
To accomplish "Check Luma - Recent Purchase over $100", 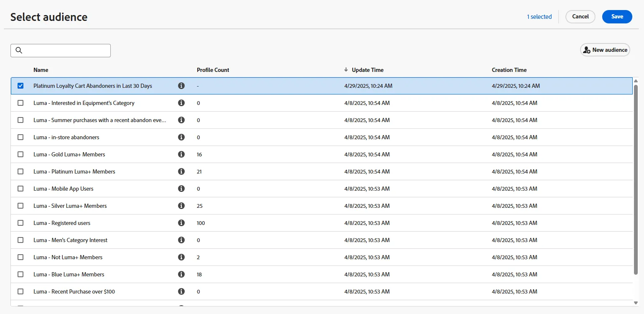I will tap(20, 291).
